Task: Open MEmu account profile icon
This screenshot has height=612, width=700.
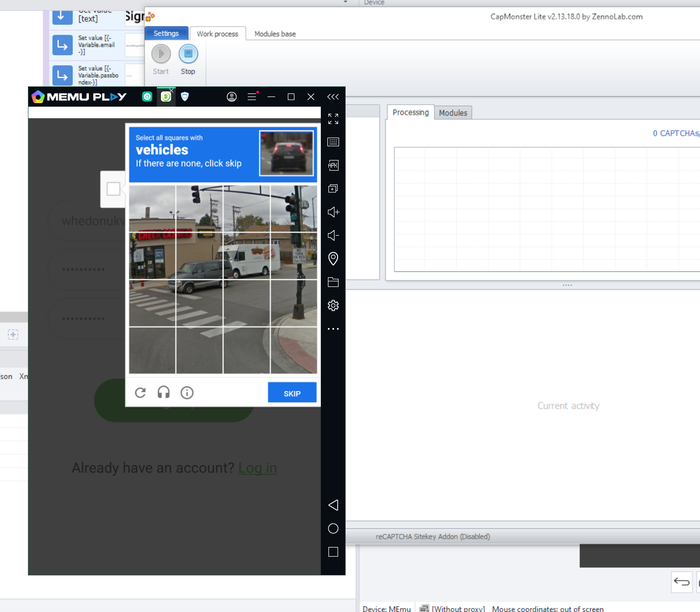Action: [231, 96]
